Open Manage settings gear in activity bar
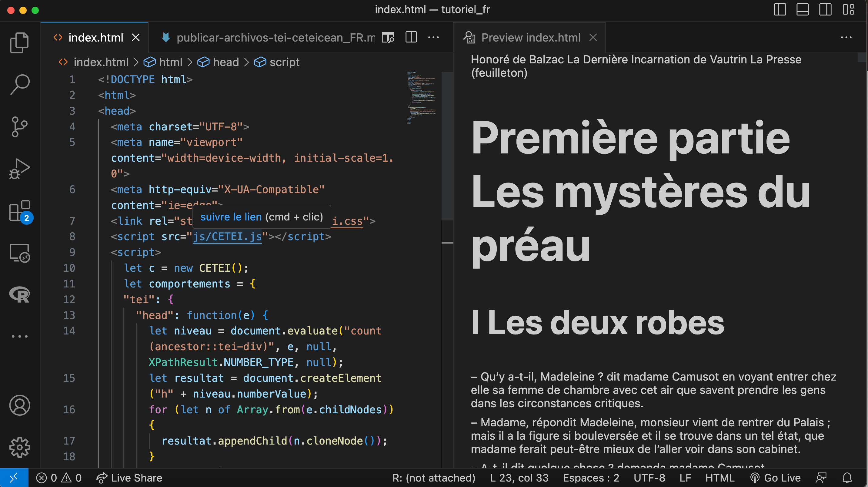Image resolution: width=868 pixels, height=487 pixels. (x=19, y=447)
